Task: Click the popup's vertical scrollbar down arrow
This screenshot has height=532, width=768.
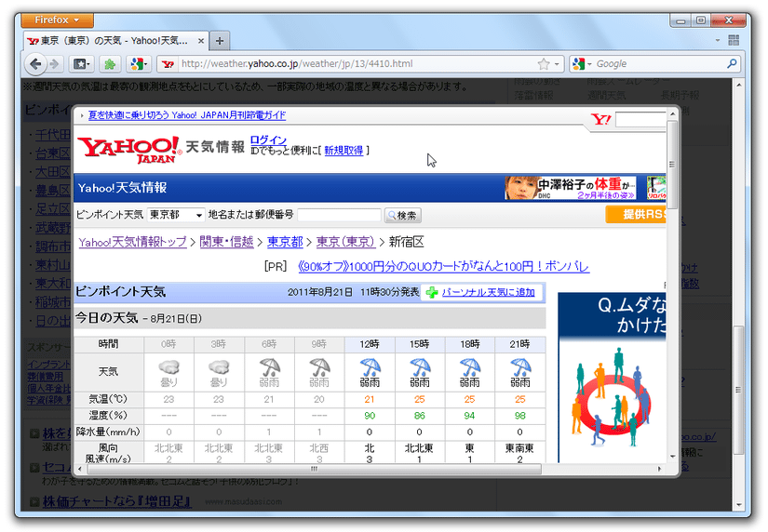Action: 672,456
